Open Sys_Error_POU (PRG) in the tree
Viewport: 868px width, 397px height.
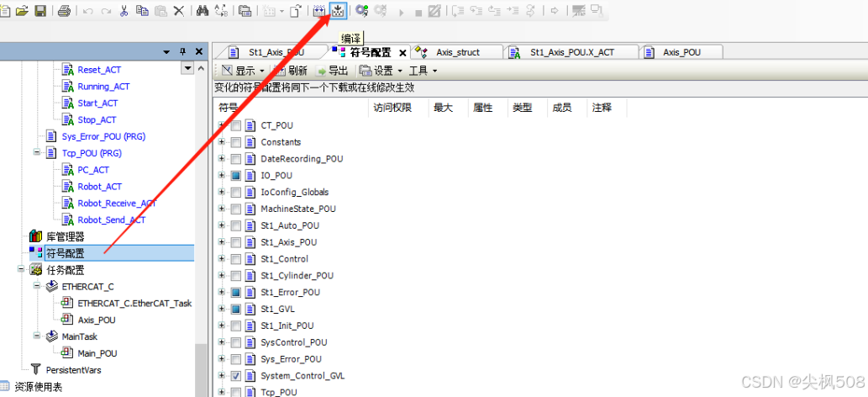click(x=103, y=136)
